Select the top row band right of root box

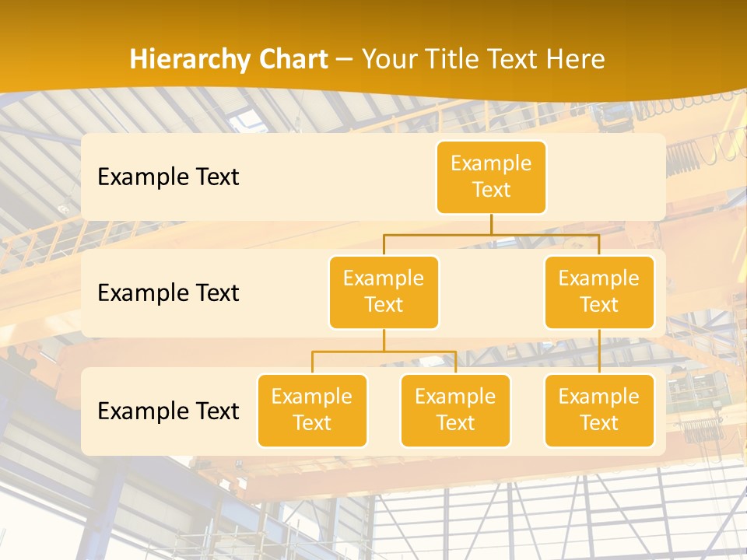click(x=607, y=177)
